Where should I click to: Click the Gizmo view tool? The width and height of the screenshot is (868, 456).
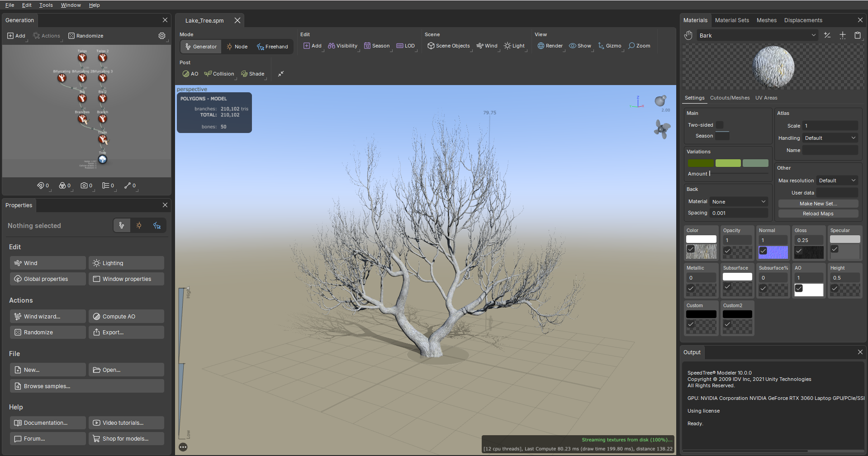[610, 46]
